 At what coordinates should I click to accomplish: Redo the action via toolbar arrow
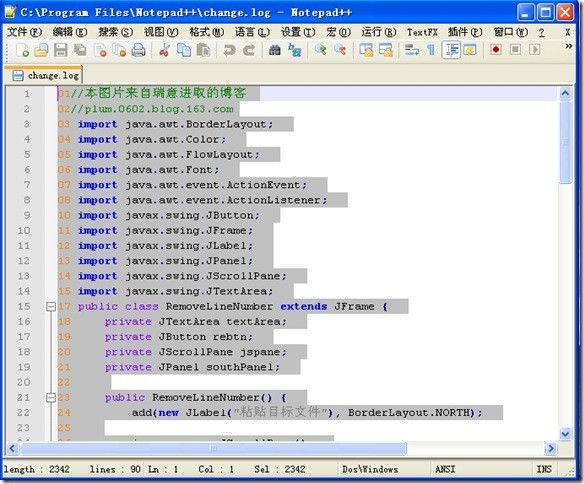[249, 50]
